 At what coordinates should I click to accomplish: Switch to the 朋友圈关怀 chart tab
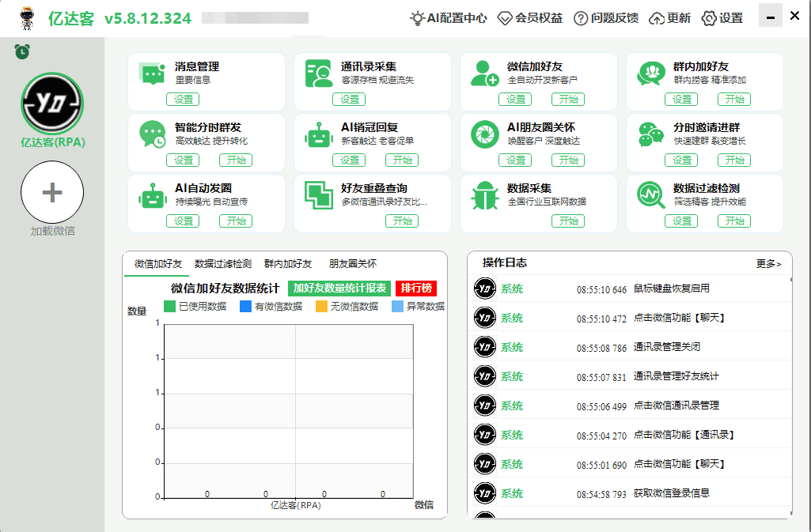tap(353, 264)
